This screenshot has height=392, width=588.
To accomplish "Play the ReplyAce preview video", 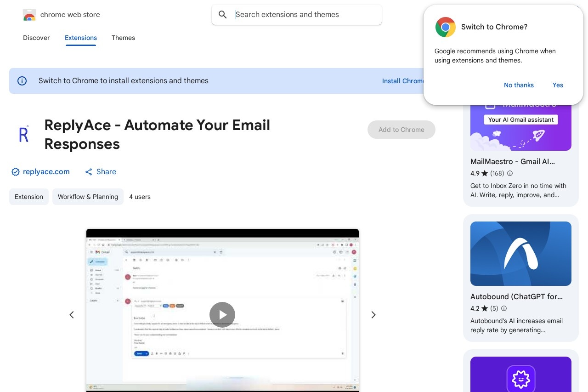I will [x=222, y=315].
